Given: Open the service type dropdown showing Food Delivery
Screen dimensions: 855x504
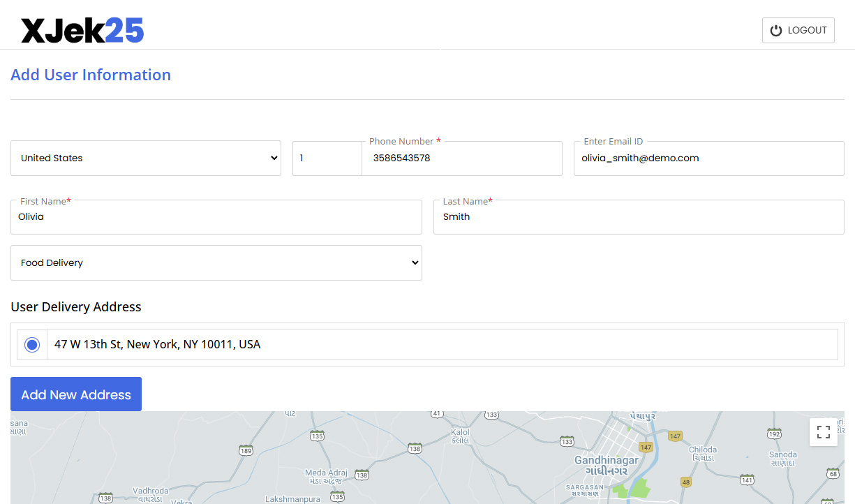Looking at the screenshot, I should pos(216,262).
